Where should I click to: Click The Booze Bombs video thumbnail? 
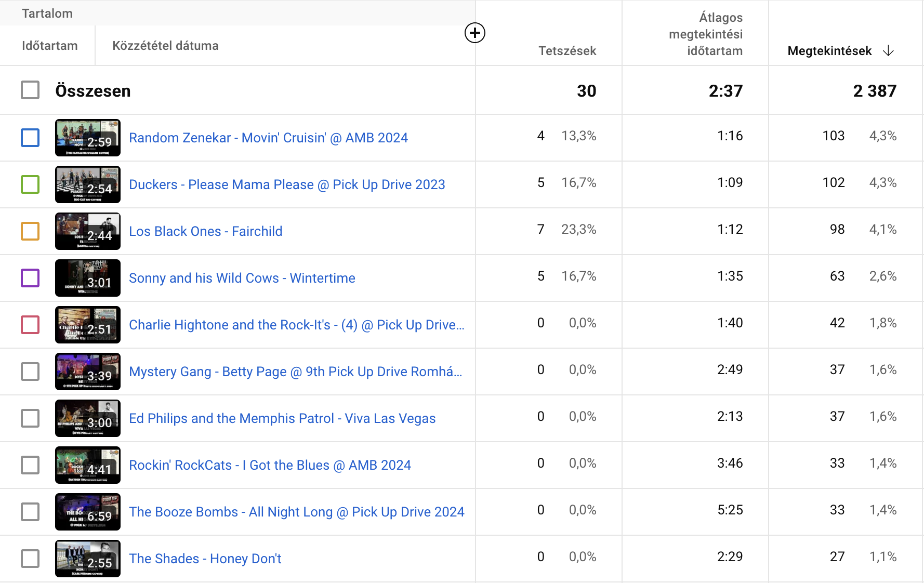(x=88, y=512)
